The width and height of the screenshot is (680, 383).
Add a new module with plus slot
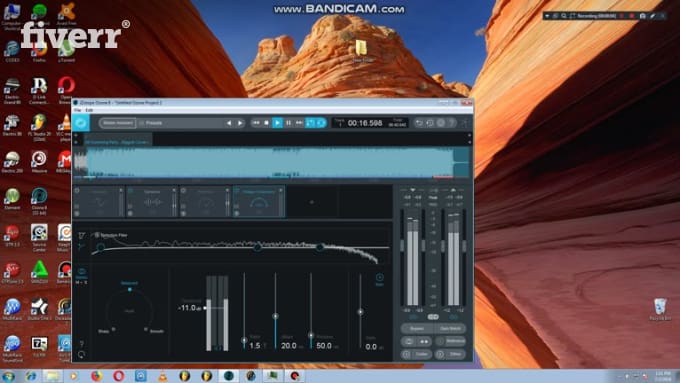click(311, 202)
